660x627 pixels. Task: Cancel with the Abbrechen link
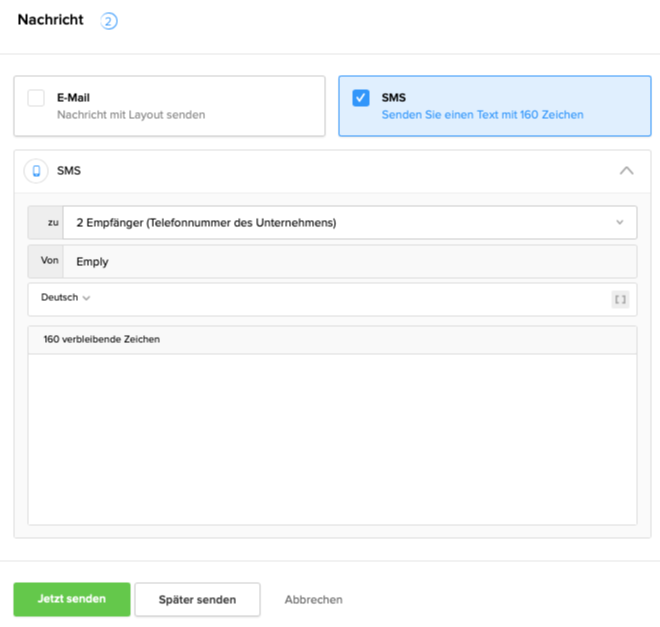(x=313, y=600)
